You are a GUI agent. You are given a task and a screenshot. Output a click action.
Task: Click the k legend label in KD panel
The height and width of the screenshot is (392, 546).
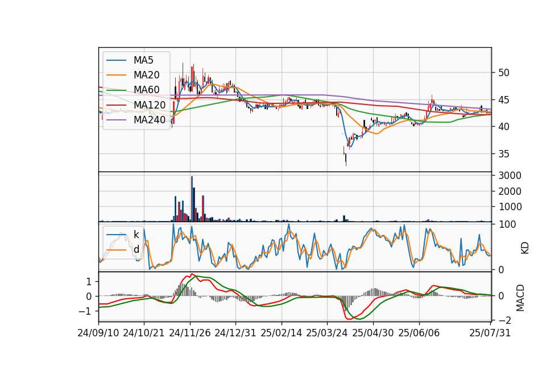[136, 235]
